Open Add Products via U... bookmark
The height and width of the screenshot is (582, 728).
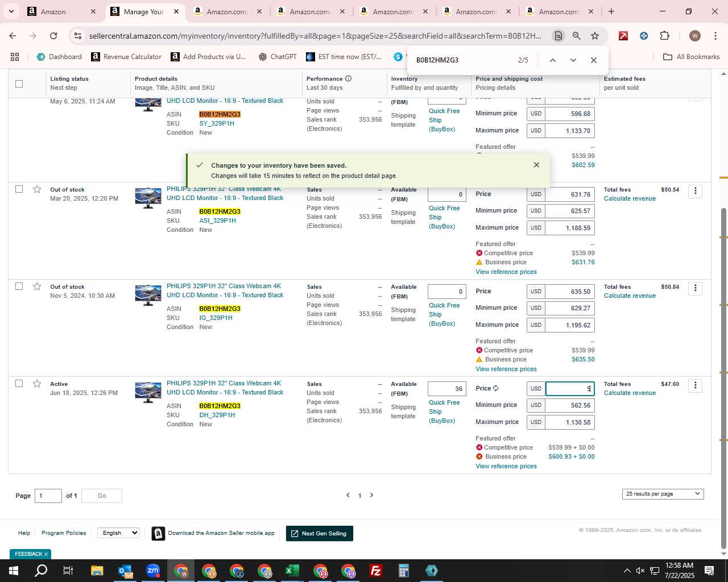(x=208, y=57)
